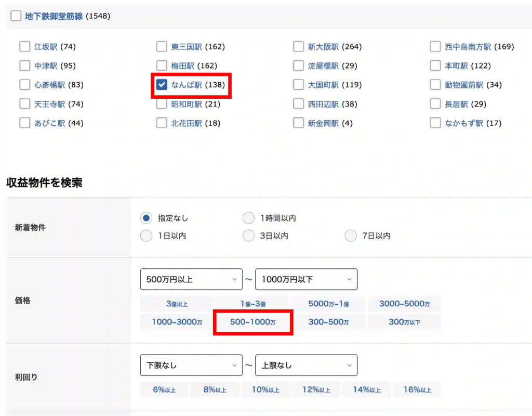Open the 本町駅 station link
The image size is (532, 416).
point(456,66)
